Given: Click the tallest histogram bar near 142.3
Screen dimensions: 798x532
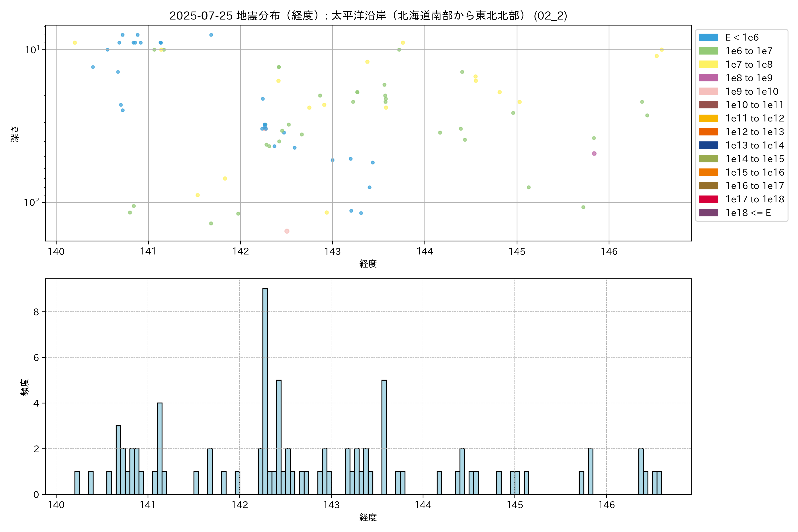Looking at the screenshot, I should [265, 390].
